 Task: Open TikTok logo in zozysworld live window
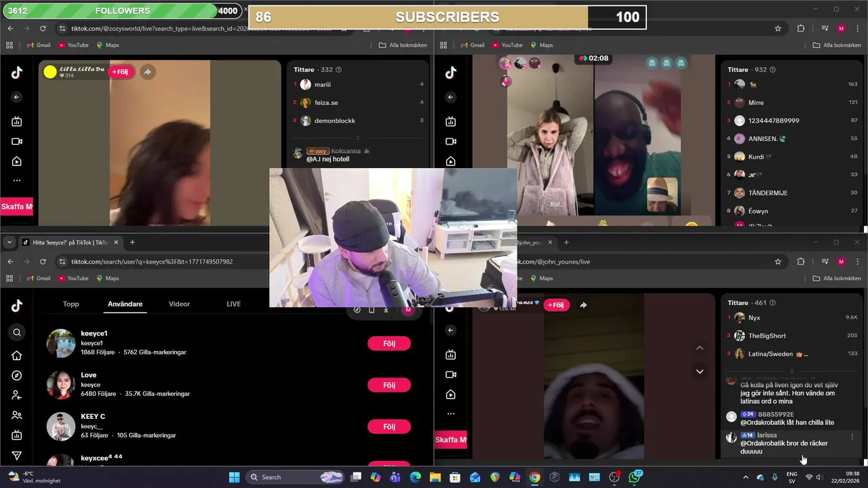17,73
